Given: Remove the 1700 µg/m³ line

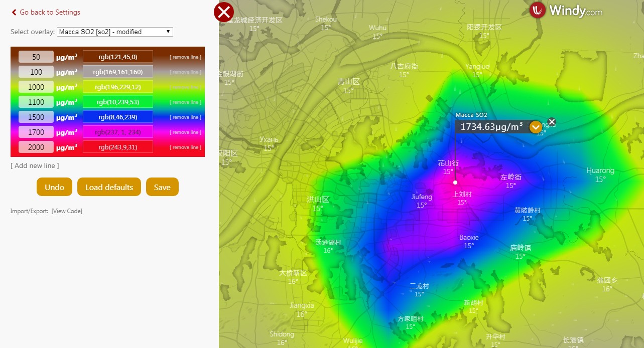Looking at the screenshot, I should pyautogui.click(x=185, y=132).
